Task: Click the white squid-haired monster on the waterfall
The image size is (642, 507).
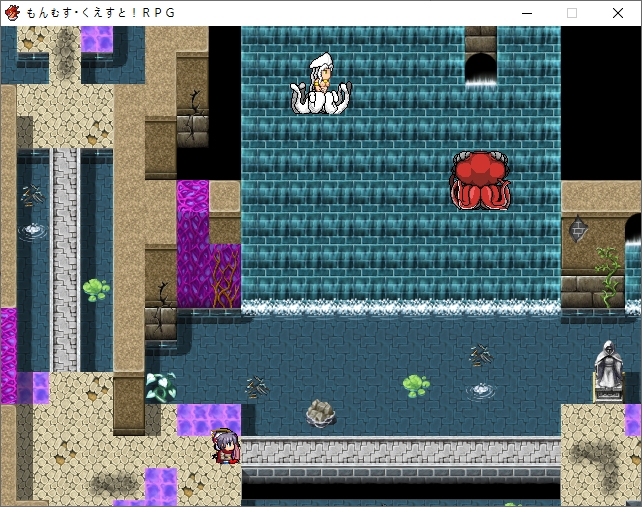Action: (321, 84)
